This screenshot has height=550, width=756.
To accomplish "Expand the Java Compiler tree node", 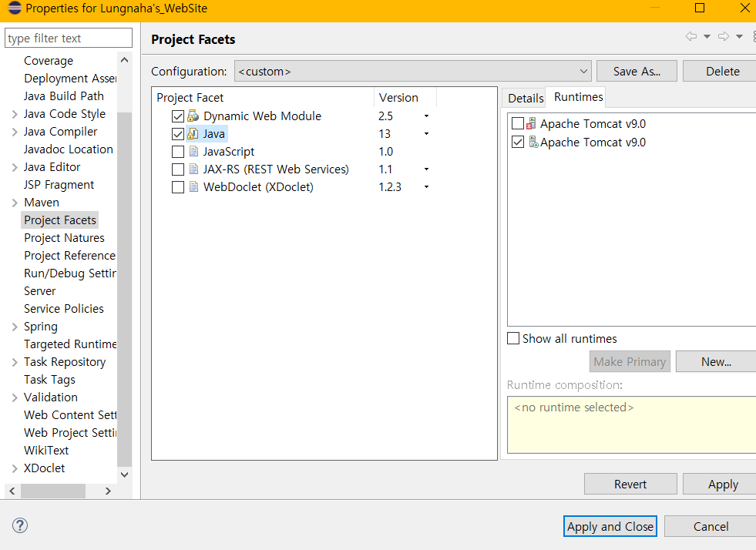I will coord(15,132).
